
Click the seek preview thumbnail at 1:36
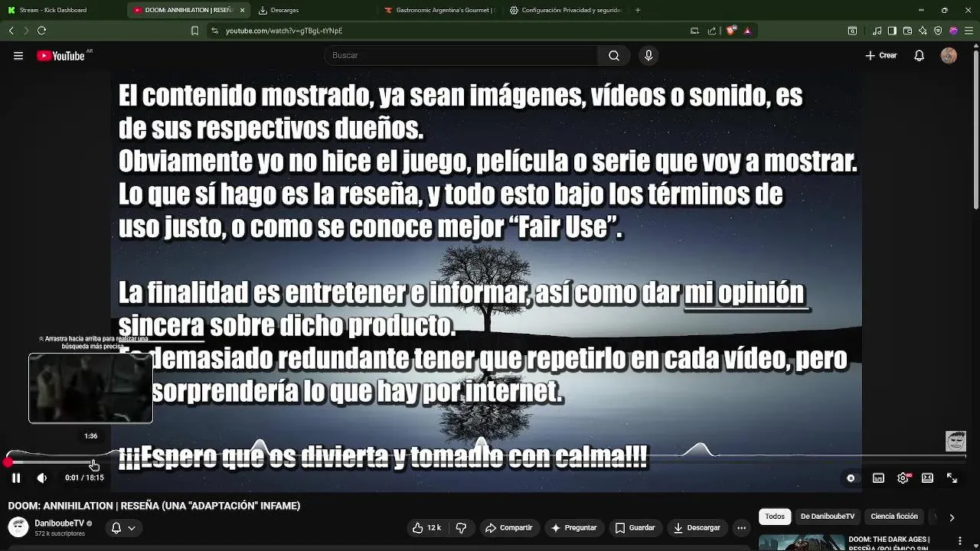click(x=90, y=388)
